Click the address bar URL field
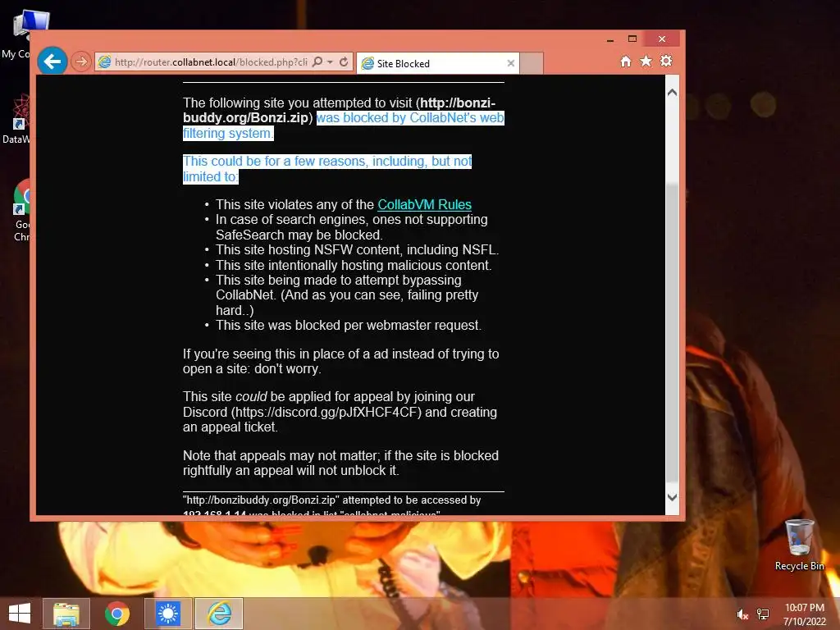Viewport: 840px width, 630px height. click(x=211, y=62)
